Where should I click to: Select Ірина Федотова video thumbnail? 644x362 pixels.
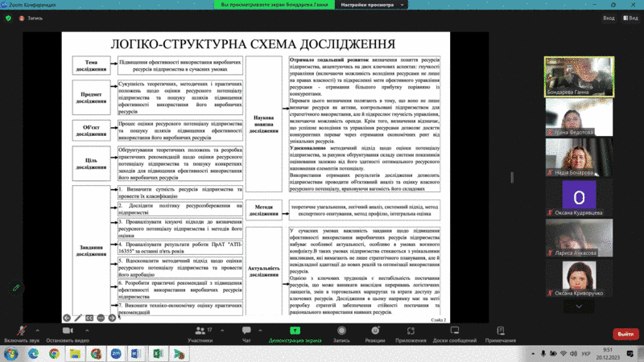(579, 117)
